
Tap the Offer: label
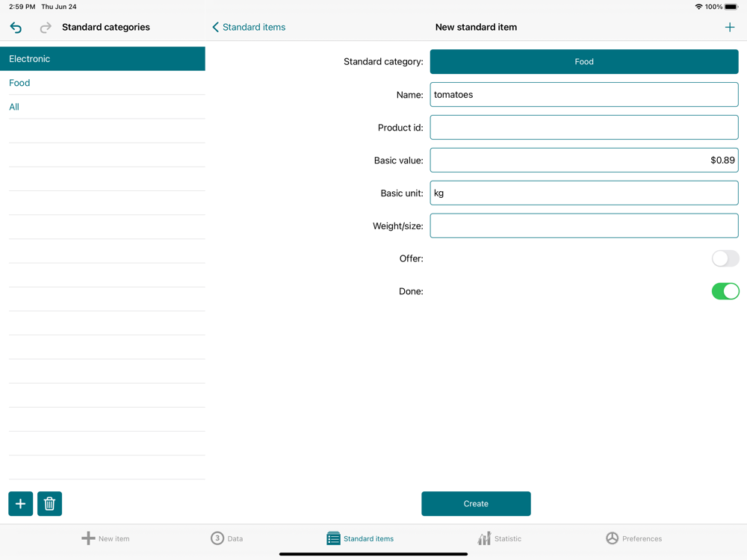coord(411,258)
